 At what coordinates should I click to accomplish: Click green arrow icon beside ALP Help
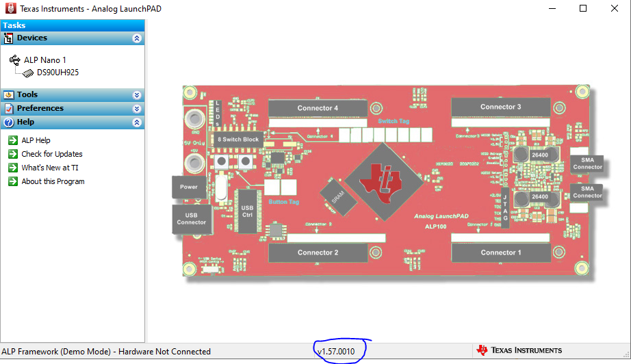13,140
